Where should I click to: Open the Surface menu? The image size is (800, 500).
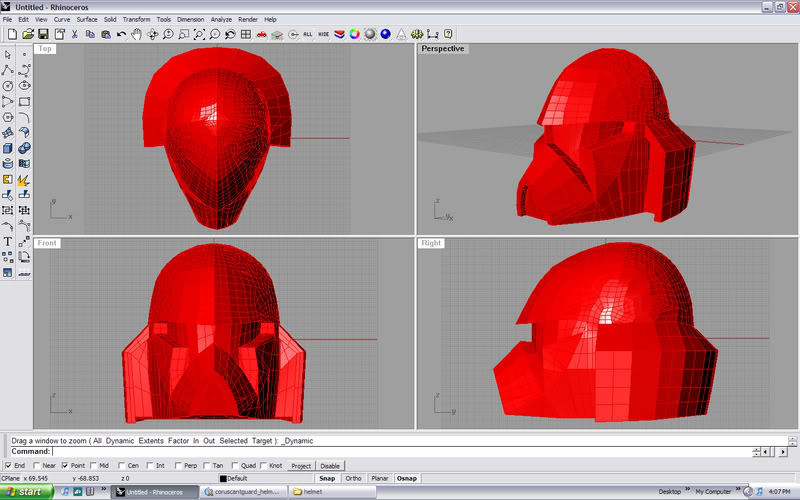tap(88, 19)
